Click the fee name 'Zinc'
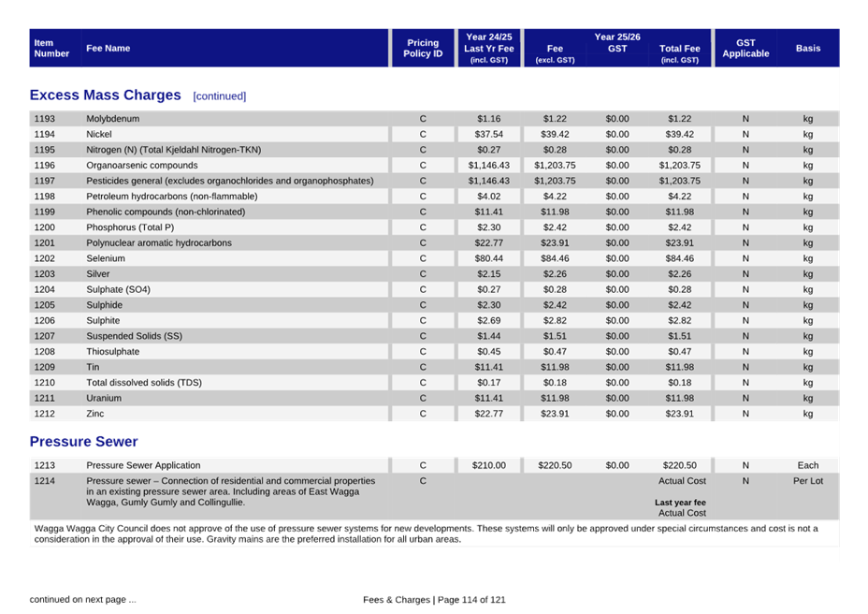The image size is (868, 614). click(x=95, y=414)
